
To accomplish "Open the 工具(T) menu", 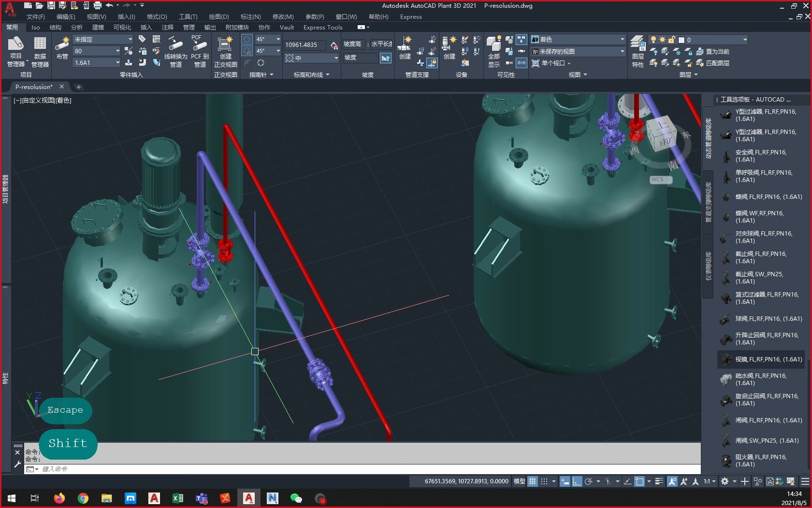I will (x=188, y=17).
